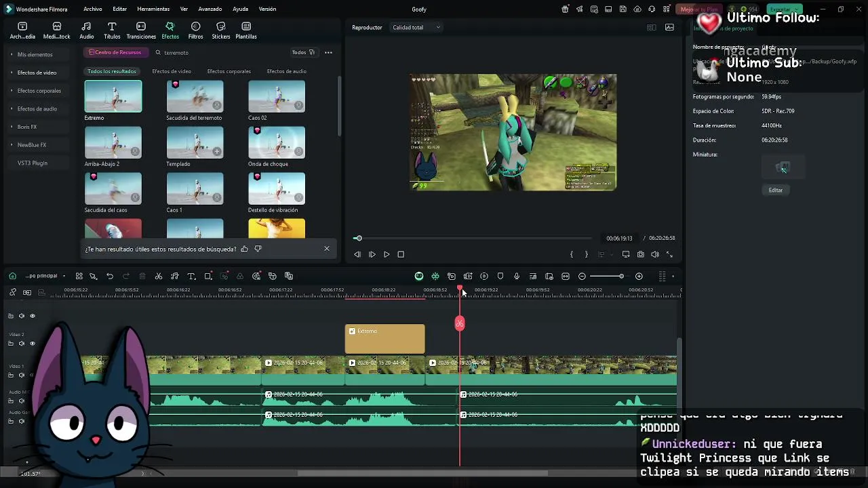Open the Audio media tab
This screenshot has height=488, width=868.
click(87, 30)
